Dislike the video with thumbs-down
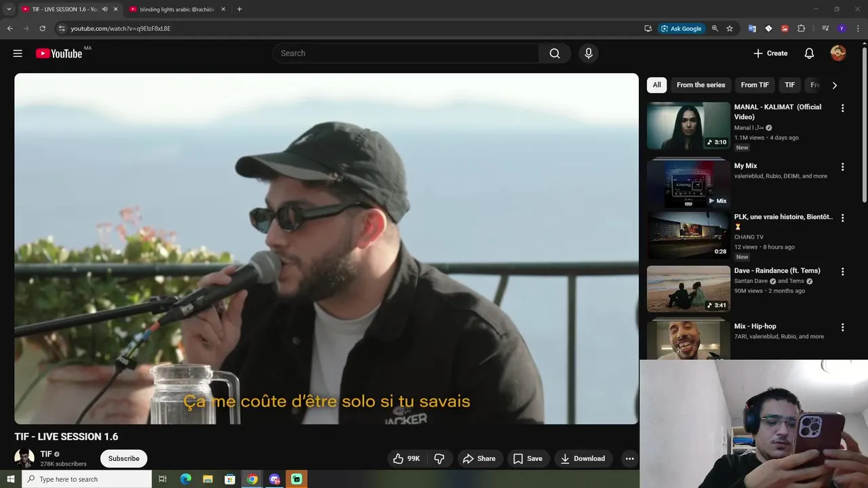The width and height of the screenshot is (868, 488). click(439, 459)
